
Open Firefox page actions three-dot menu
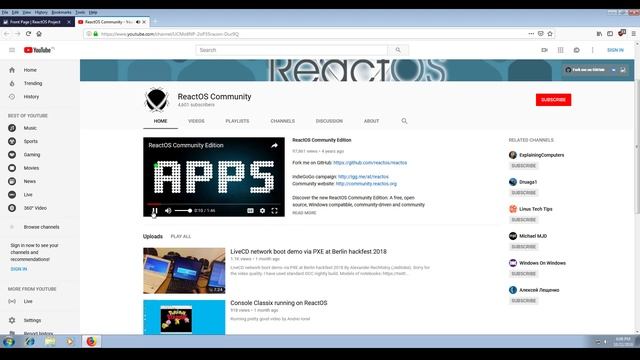(x=531, y=34)
